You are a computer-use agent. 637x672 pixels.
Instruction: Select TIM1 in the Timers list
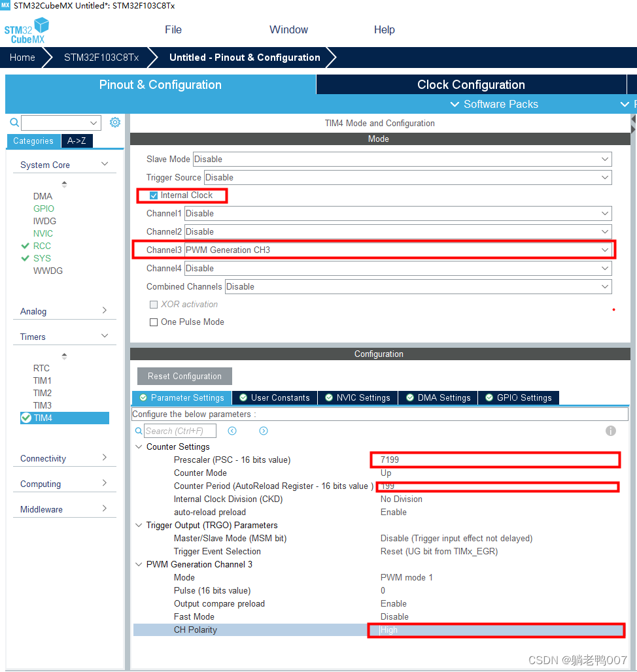(x=43, y=380)
